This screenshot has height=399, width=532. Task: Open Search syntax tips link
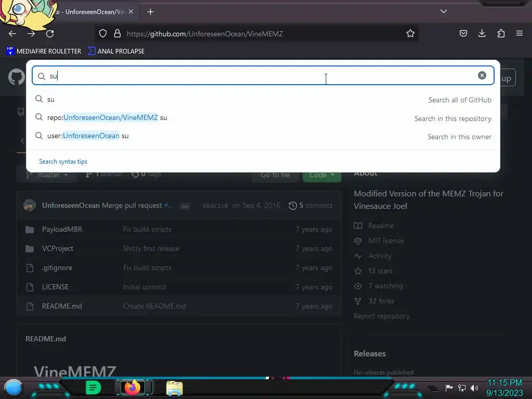tap(63, 162)
